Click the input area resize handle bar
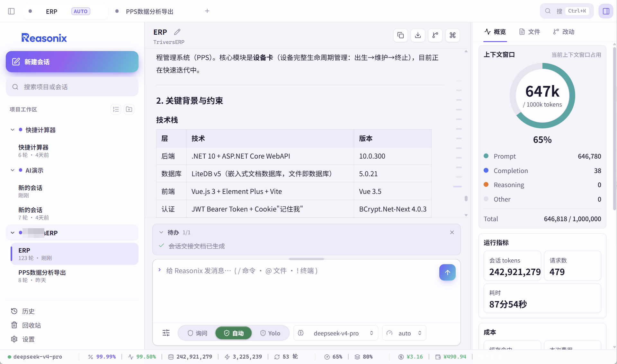The image size is (617, 364). point(306,259)
